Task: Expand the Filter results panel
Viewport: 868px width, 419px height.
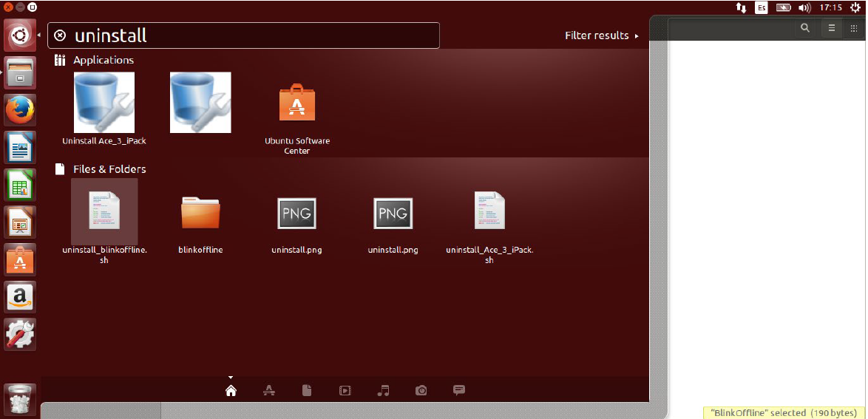Action: 601,35
